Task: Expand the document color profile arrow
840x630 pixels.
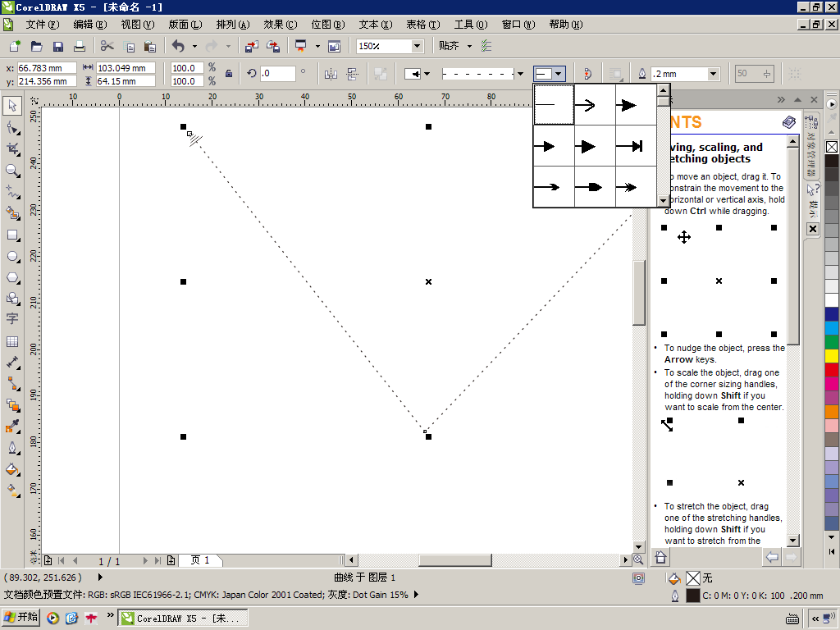Action: [x=416, y=595]
